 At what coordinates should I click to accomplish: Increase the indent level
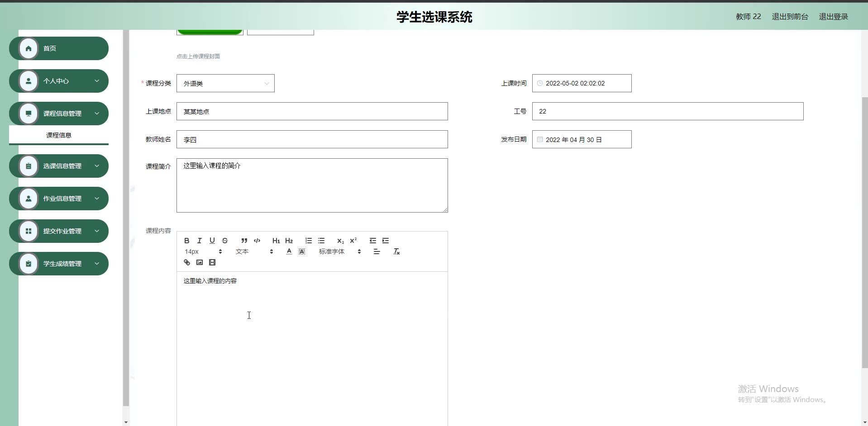tap(386, 241)
